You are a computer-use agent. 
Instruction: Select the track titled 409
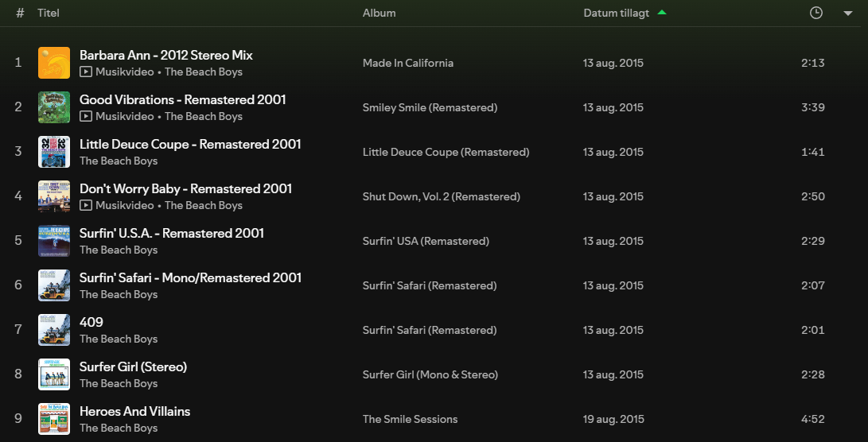pos(91,323)
